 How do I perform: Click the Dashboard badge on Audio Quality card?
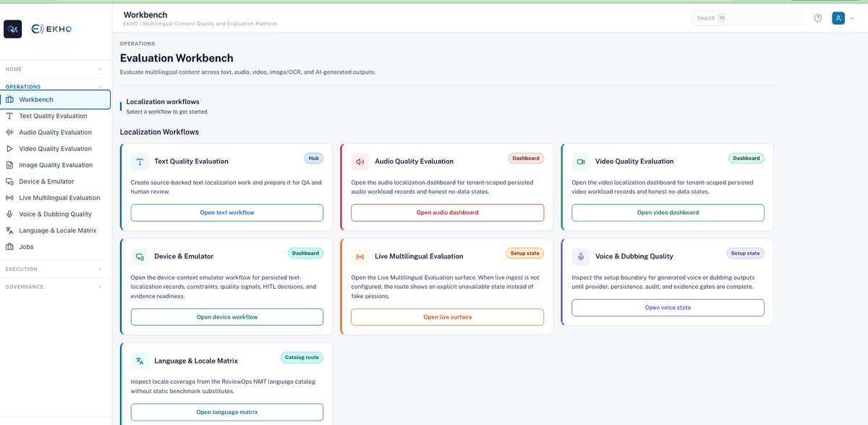(x=526, y=159)
